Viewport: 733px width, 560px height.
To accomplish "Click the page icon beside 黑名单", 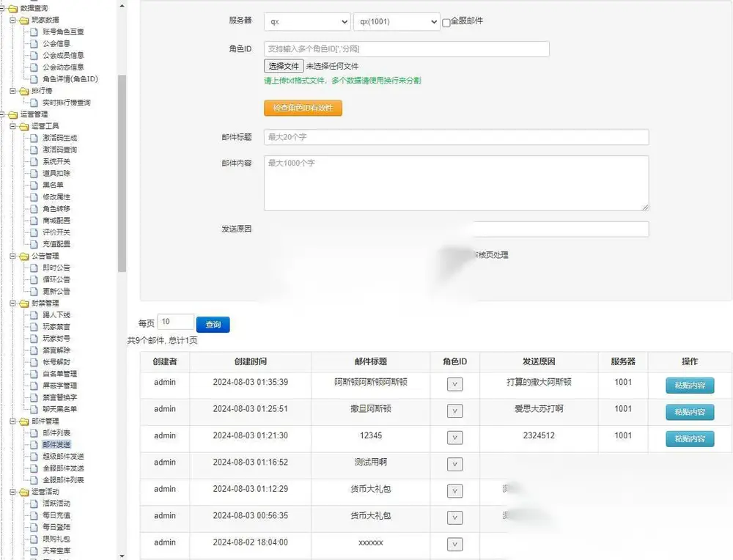I will coord(34,185).
